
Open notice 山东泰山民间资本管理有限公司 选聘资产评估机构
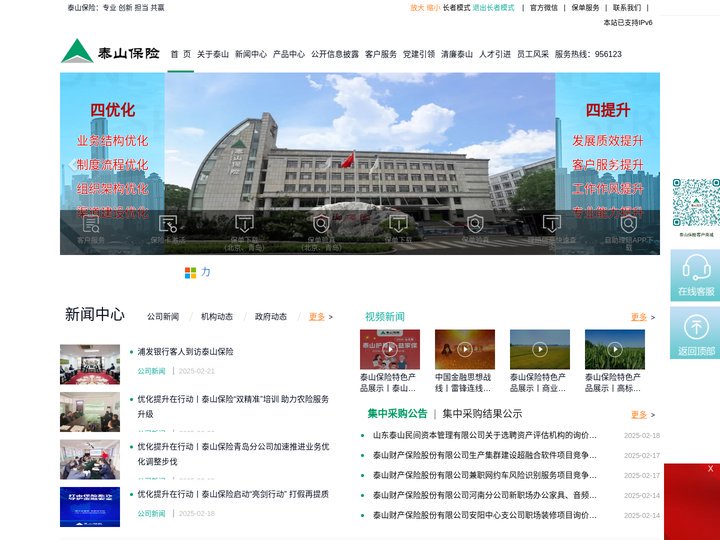coord(484,435)
